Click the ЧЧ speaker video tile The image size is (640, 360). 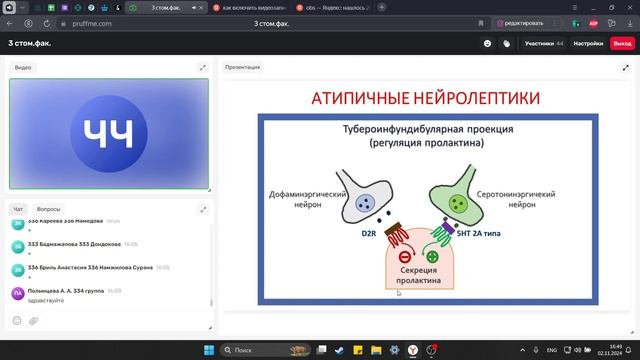point(109,134)
